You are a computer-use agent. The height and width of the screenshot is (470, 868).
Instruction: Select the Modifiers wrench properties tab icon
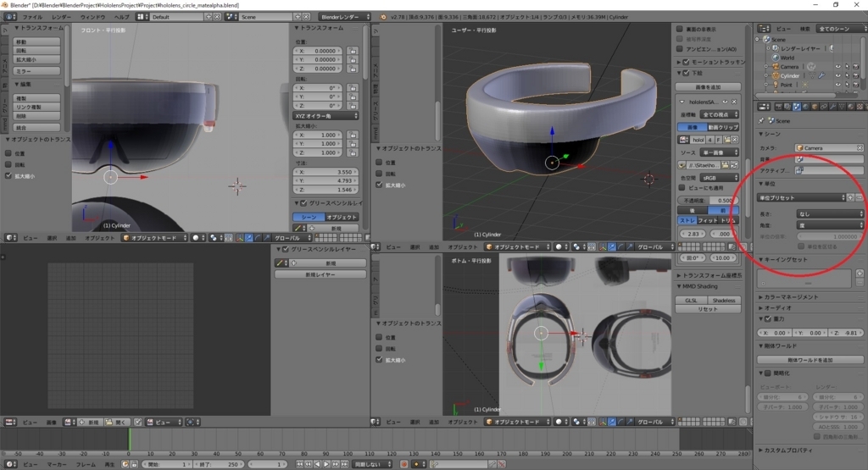point(832,107)
